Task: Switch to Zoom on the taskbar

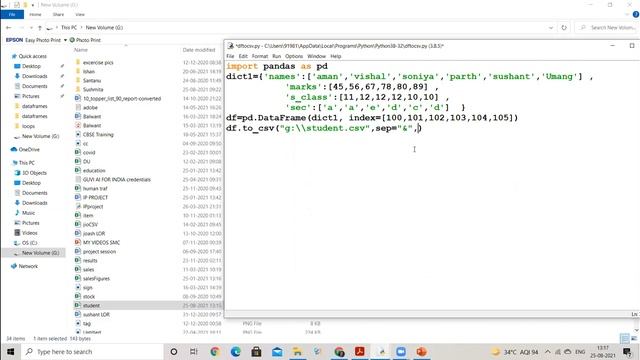Action: [x=401, y=351]
